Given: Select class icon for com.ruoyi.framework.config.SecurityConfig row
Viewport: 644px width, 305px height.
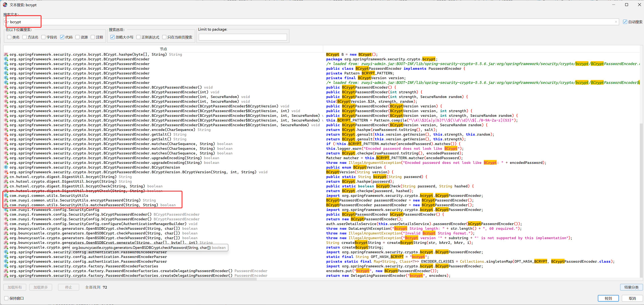Looking at the screenshot, I should (6, 210).
